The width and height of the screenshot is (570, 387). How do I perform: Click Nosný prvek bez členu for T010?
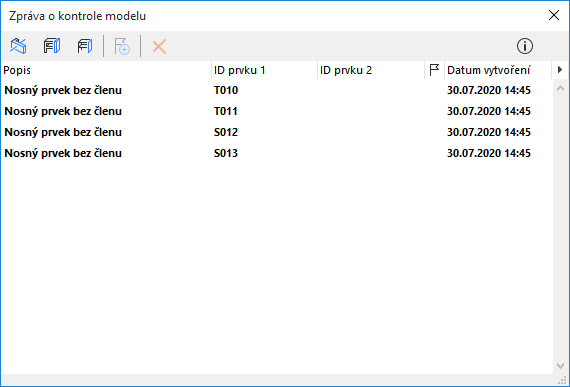coord(63,90)
